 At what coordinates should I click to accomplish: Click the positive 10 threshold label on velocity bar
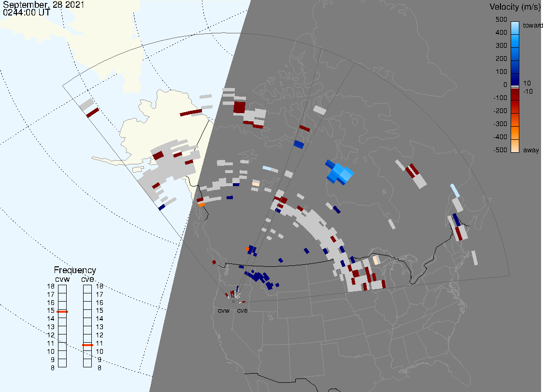pyautogui.click(x=527, y=83)
